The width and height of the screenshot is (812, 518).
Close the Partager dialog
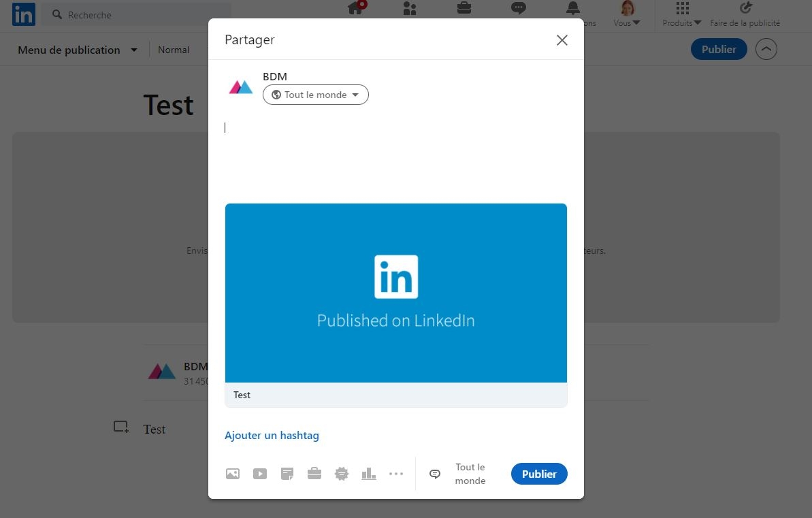click(562, 40)
